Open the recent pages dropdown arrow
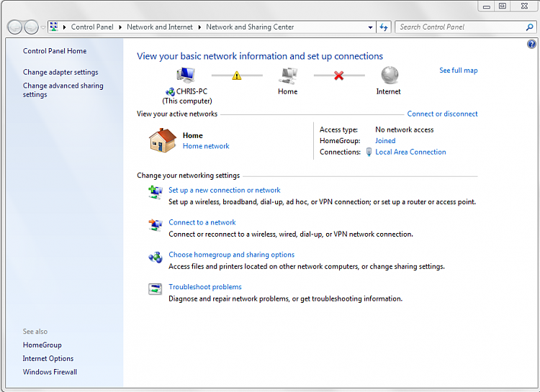540x392 pixels. pyautogui.click(x=43, y=27)
